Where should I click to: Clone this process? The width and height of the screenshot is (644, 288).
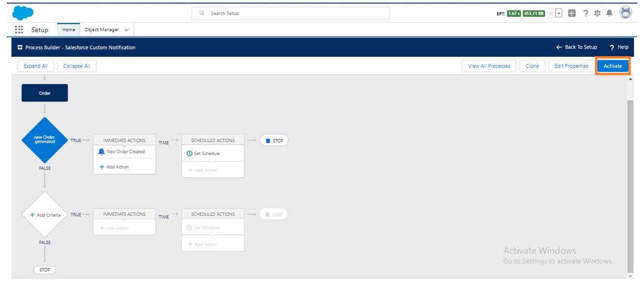(532, 66)
